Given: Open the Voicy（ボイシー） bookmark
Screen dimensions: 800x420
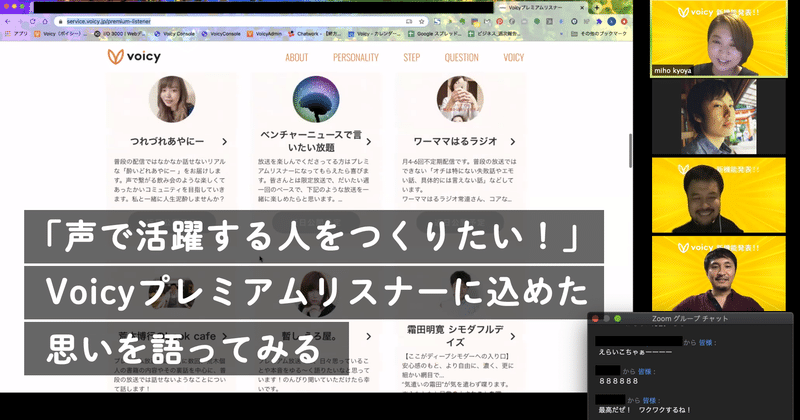Looking at the screenshot, I should (x=61, y=34).
